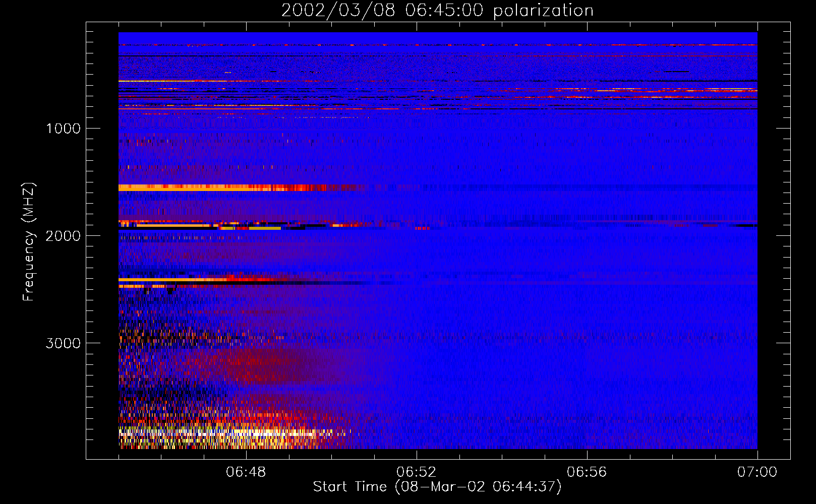The height and width of the screenshot is (504, 816).
Task: Click the x-axis label 'Start Time (08-Mar-02 06:44:37)'
Action: (437, 487)
